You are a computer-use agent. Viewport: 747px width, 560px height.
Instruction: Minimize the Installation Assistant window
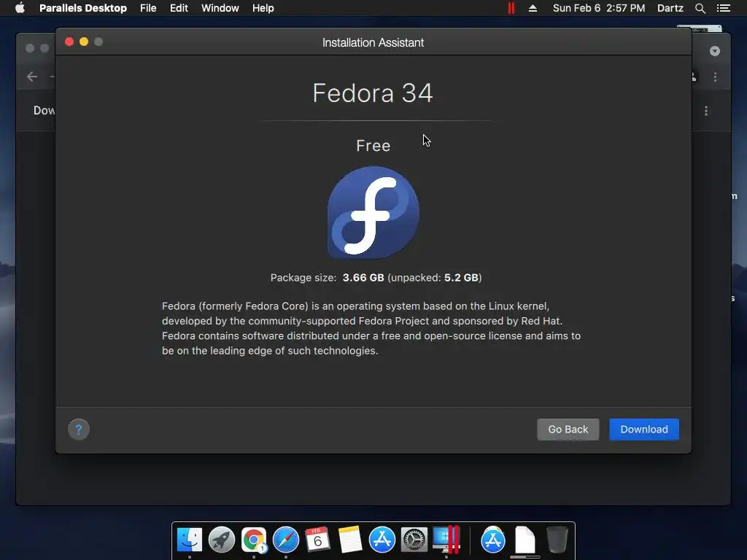coord(84,42)
